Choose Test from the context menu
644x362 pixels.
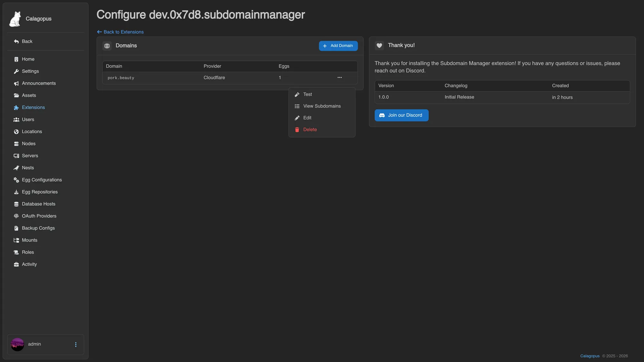[x=322, y=95]
